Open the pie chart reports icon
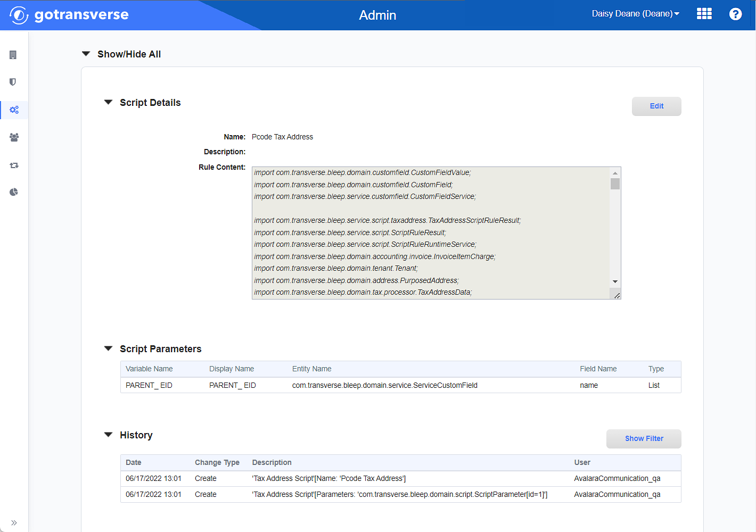The image size is (756, 532). point(14,192)
